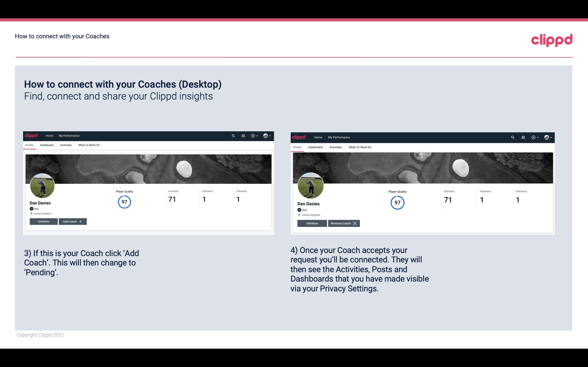This screenshot has height=367, width=588.
Task: Click the 'Remove Coach' button on right profile
Action: [343, 223]
